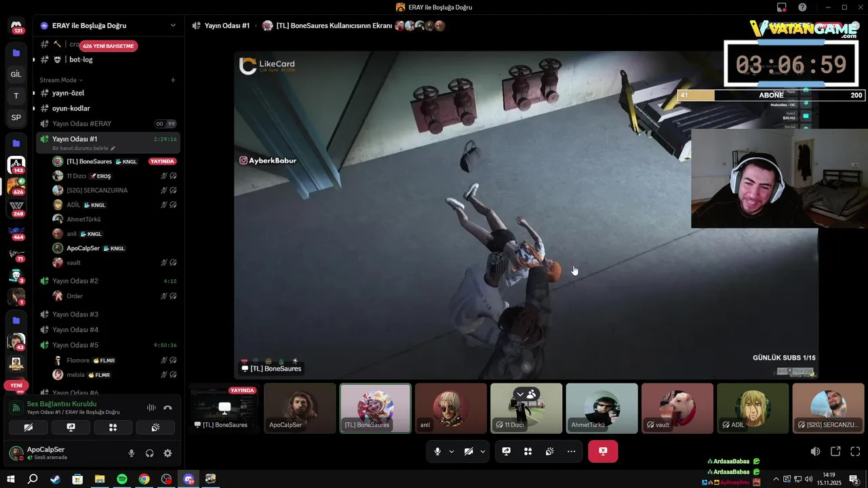The image size is (868, 488).
Task: Collapse the Stream Mode category
Action: (x=61, y=80)
